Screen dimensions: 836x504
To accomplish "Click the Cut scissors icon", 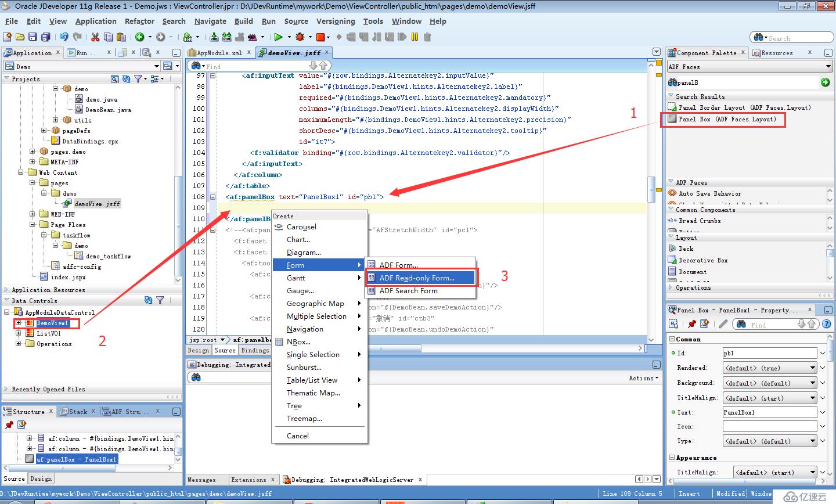I will tap(95, 37).
